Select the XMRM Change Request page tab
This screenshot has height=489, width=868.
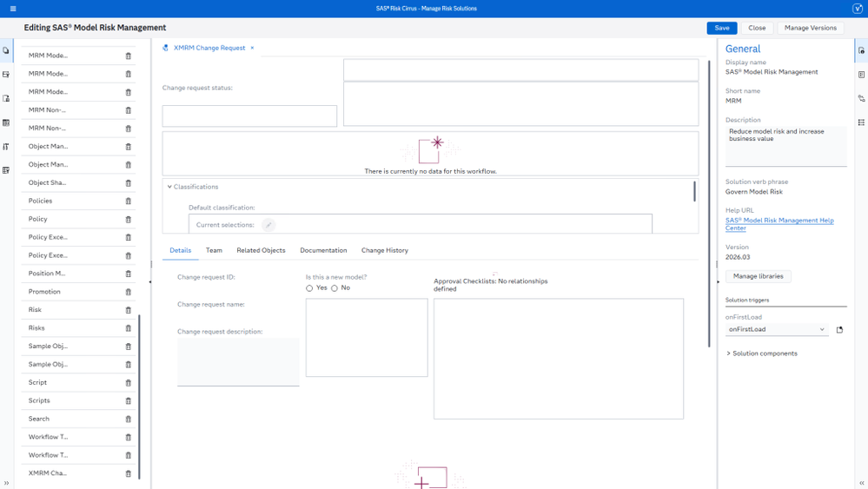click(209, 48)
